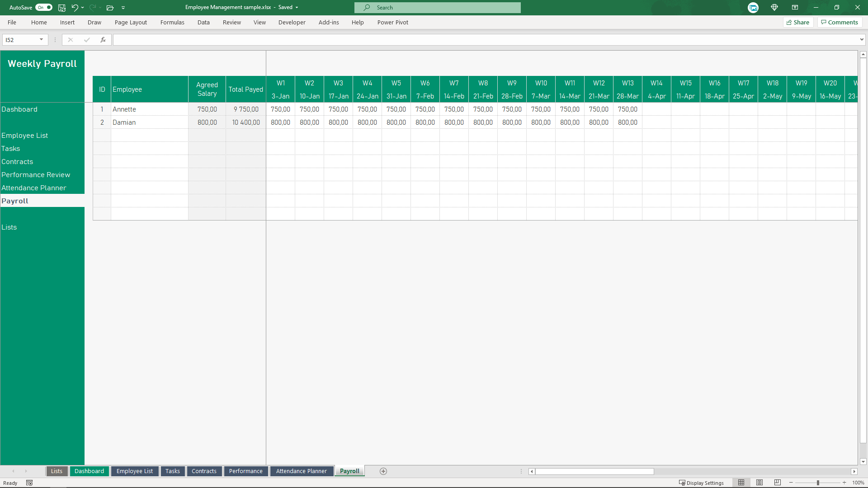Click next sheet navigation arrow

click(x=26, y=471)
